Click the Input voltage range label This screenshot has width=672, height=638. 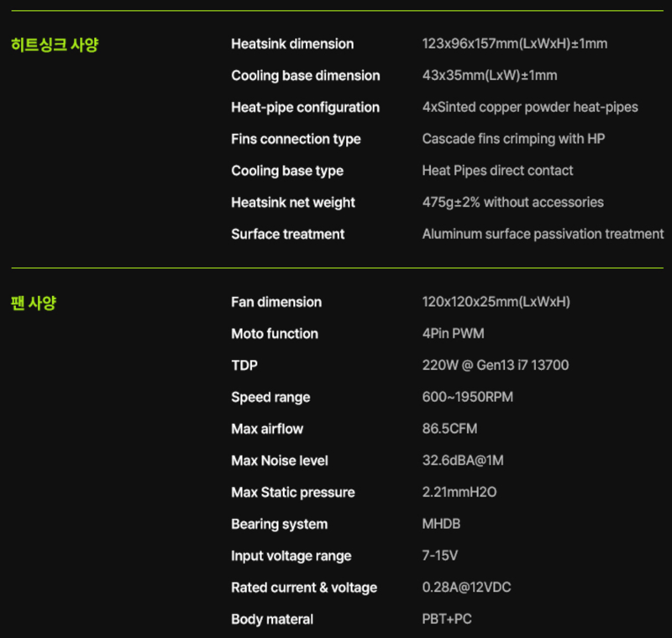pos(291,556)
